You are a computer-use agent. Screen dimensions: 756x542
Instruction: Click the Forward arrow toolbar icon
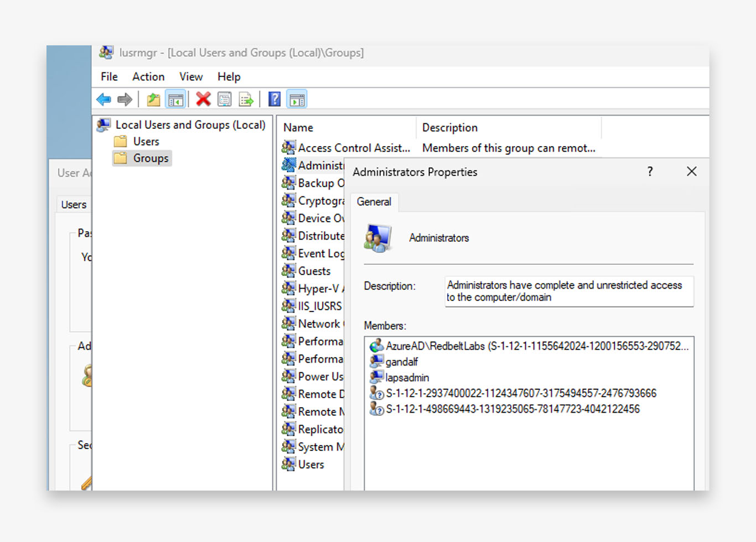tap(125, 100)
